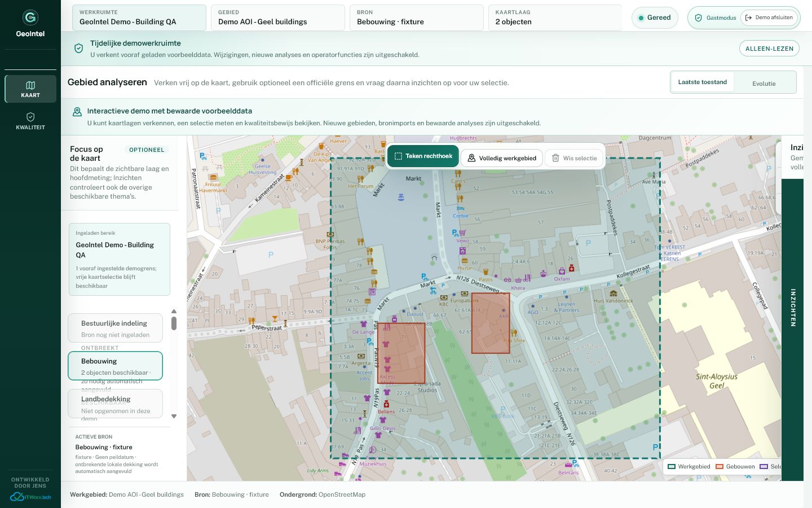Click the Gastmodus shield icon

(x=698, y=17)
